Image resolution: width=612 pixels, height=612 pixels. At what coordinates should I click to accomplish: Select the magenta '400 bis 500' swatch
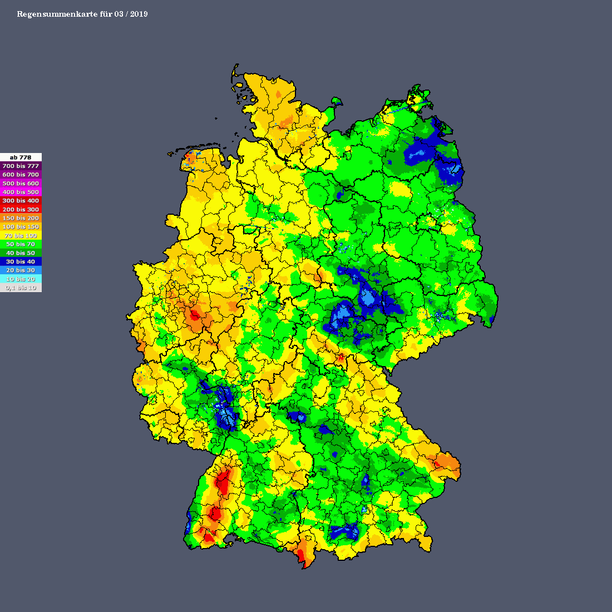tap(20, 192)
